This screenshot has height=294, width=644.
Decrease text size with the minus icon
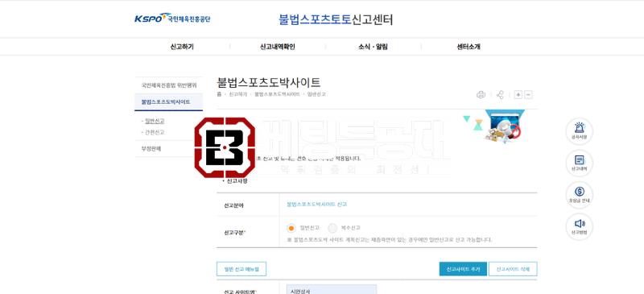click(529, 95)
